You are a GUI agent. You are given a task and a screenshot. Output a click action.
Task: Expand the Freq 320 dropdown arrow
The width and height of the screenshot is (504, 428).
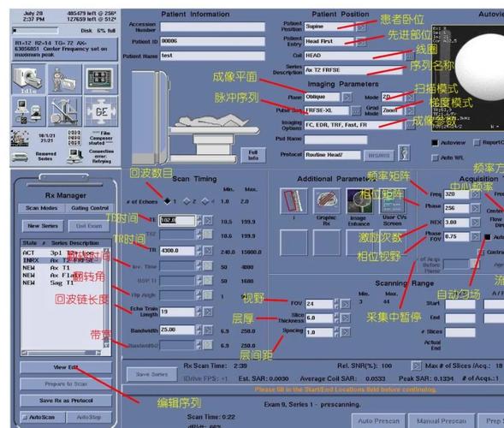coord(476,194)
